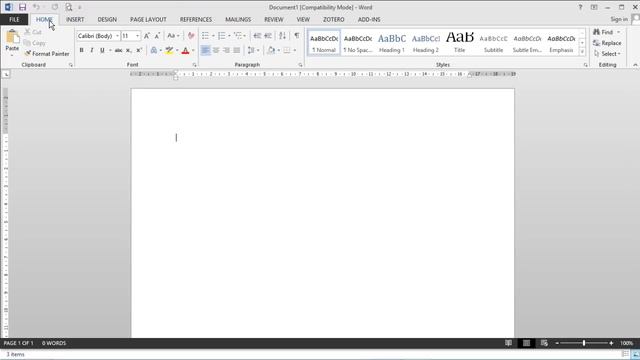
Task: Switch to Read Mode in status bar
Action: pos(508,343)
